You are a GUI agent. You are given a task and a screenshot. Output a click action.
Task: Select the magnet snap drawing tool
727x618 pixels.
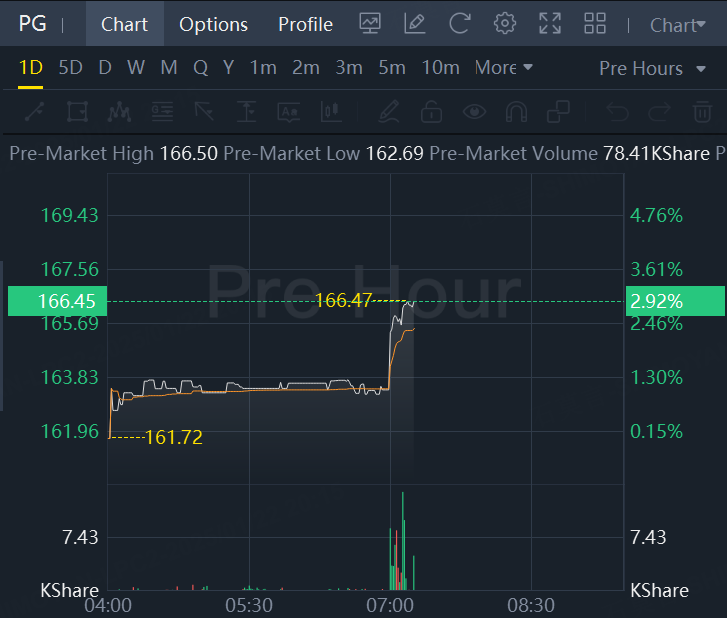point(517,111)
